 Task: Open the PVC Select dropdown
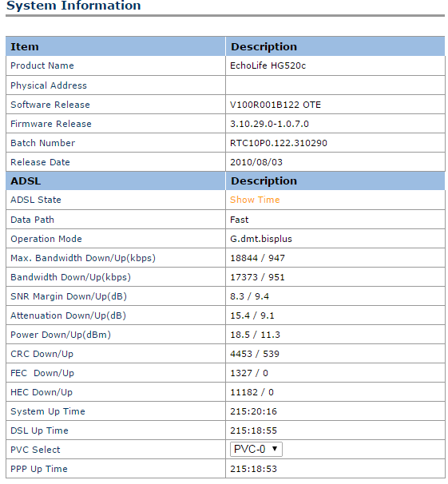[256, 449]
